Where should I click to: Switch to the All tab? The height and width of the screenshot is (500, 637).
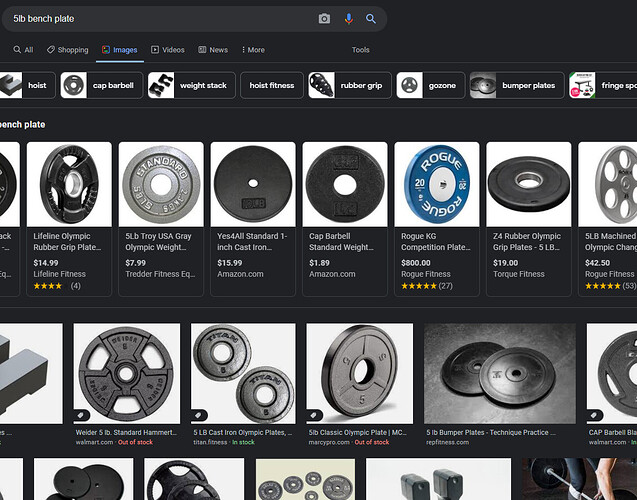point(23,50)
